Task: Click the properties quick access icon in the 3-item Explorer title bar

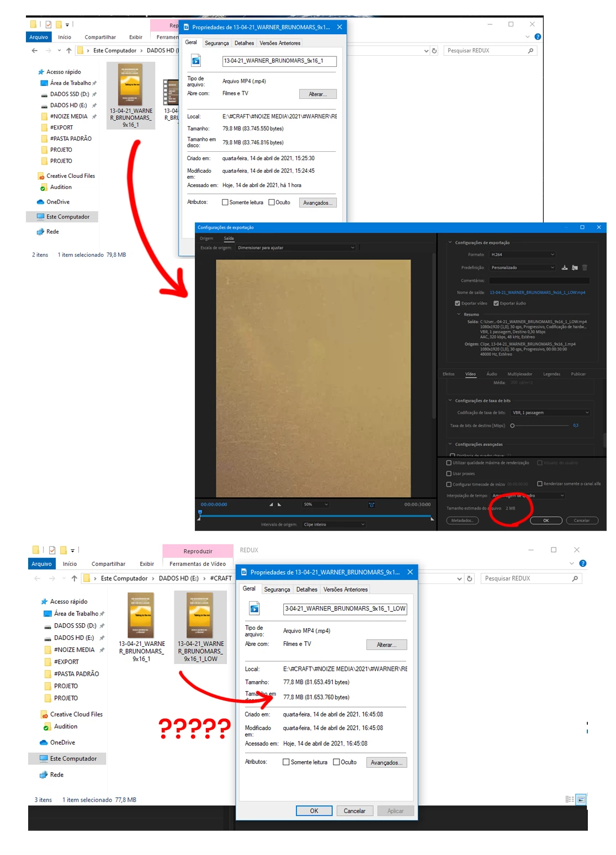Action: pyautogui.click(x=52, y=550)
